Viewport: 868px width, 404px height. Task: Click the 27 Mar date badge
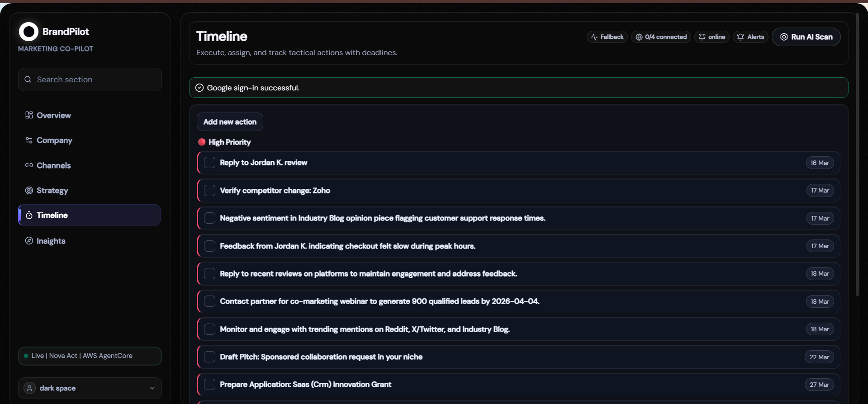(819, 385)
